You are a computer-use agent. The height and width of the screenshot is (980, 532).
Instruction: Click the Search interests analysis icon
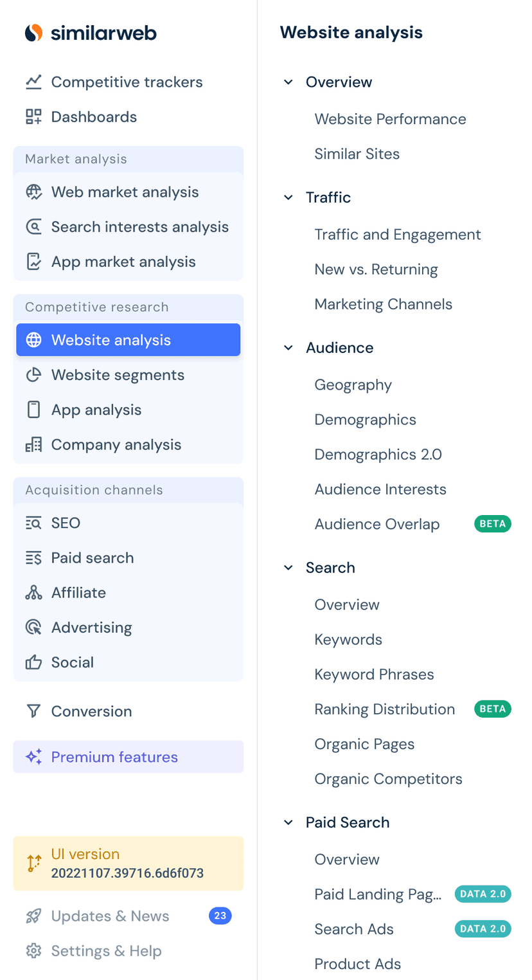(33, 226)
